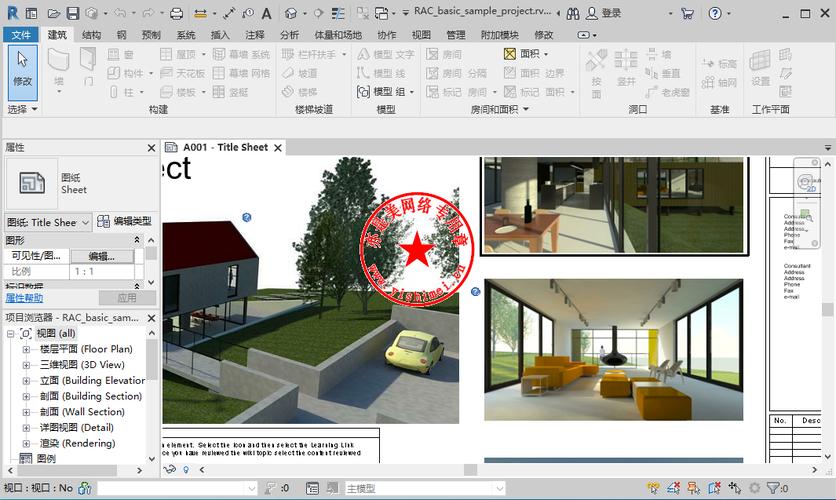Click the 模型 组 (Model Group) icon
Screen dimensions: 836x500
(x=364, y=91)
